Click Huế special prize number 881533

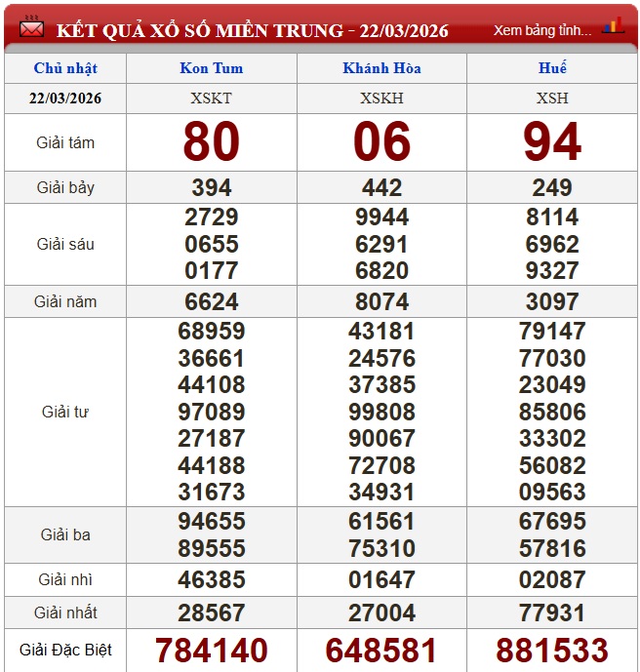(552, 651)
